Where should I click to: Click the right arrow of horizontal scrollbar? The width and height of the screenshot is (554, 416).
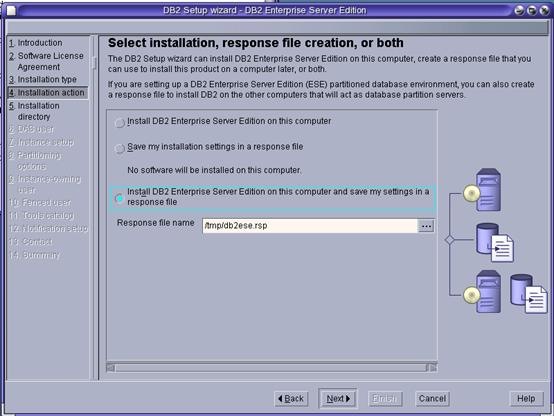433,368
